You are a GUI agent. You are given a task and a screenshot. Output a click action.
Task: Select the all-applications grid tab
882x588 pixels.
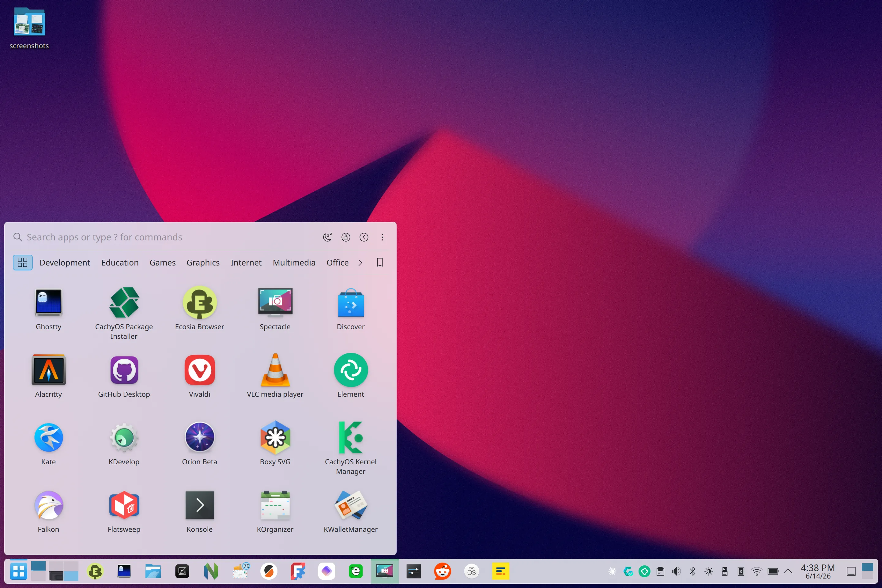click(x=22, y=262)
